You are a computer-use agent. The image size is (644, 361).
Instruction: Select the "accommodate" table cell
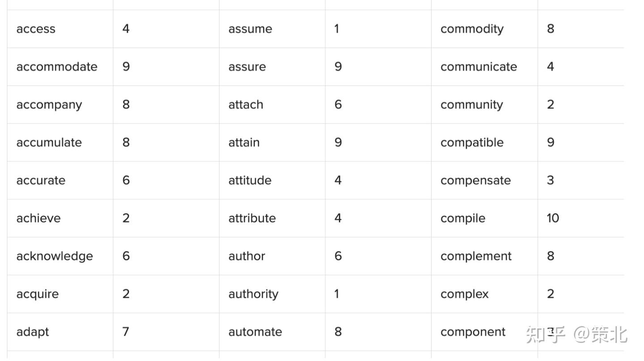pyautogui.click(x=57, y=67)
